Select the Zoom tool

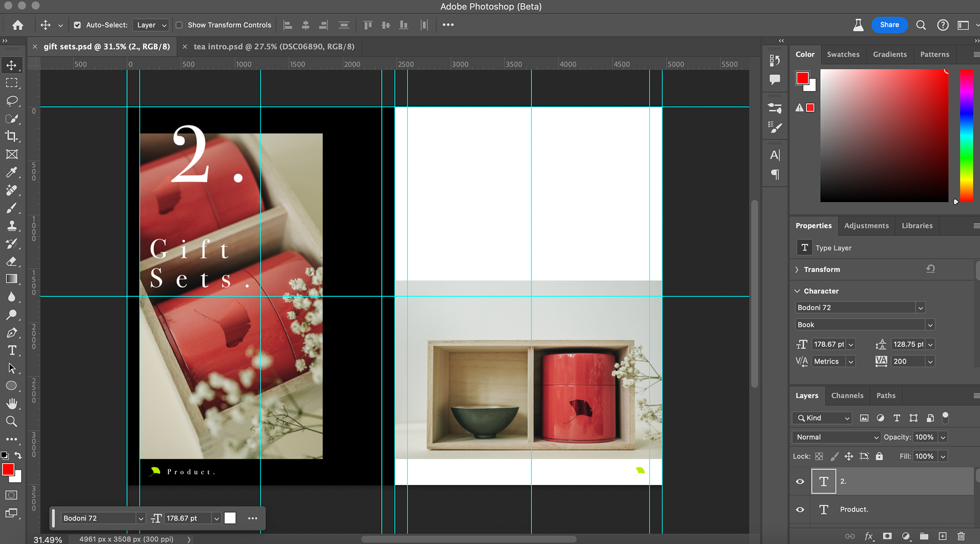click(12, 421)
